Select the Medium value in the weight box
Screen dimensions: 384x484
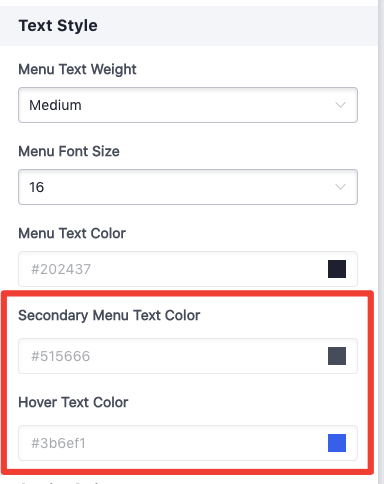click(55, 105)
